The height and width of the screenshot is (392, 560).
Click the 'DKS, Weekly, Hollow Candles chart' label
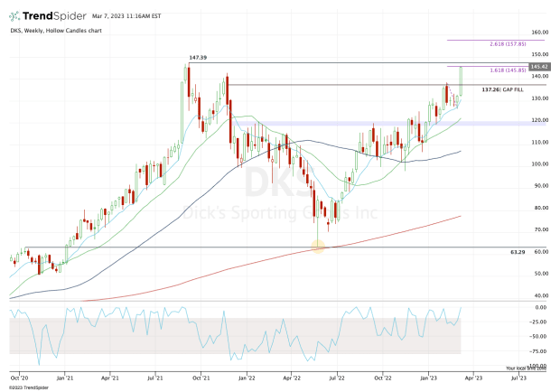[x=56, y=31]
